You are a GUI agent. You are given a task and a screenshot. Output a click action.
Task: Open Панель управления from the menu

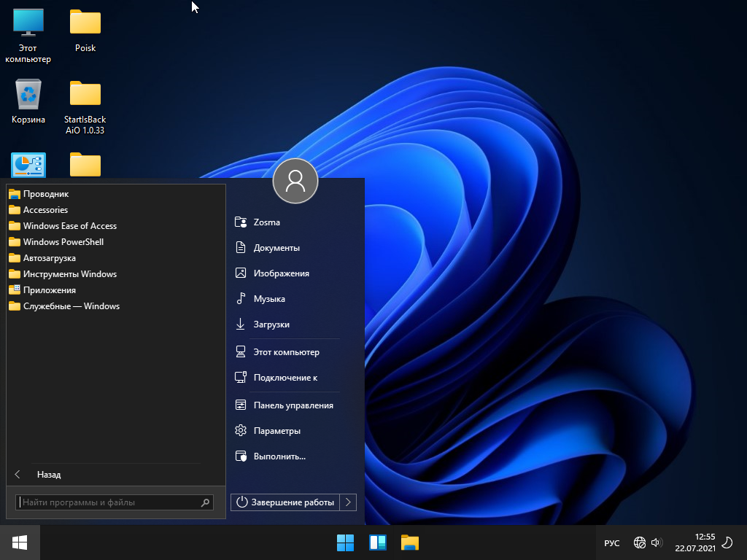tap(293, 405)
